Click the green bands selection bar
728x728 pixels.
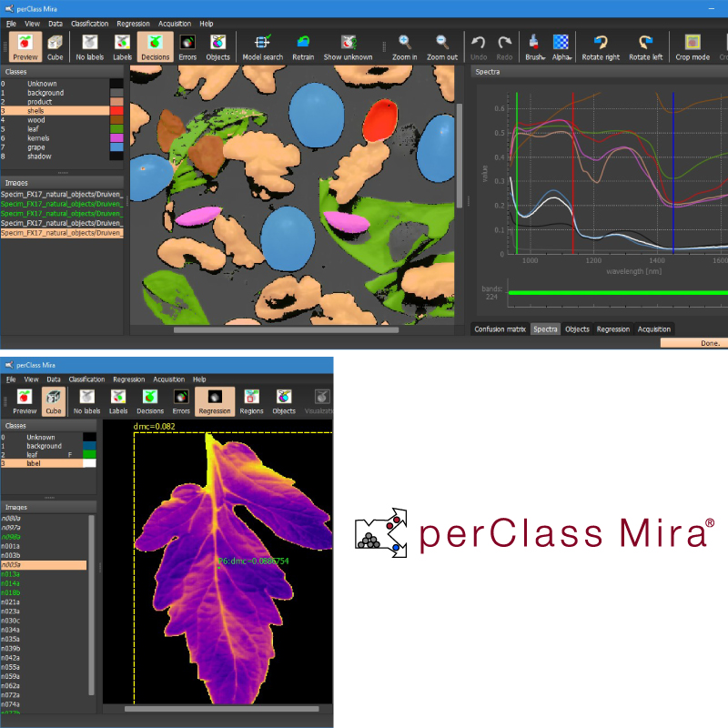coord(618,293)
